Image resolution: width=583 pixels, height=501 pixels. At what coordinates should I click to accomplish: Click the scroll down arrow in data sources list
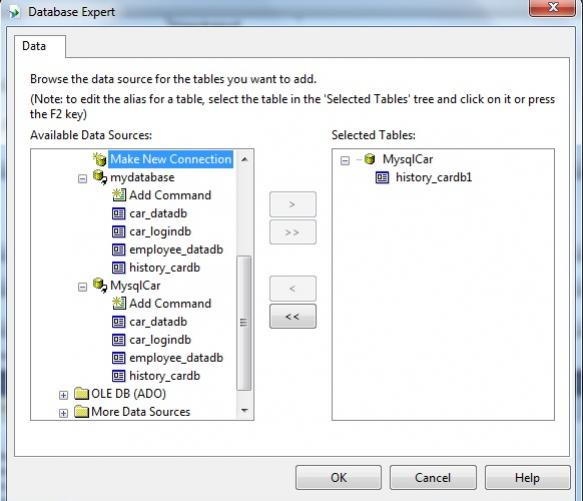click(244, 411)
